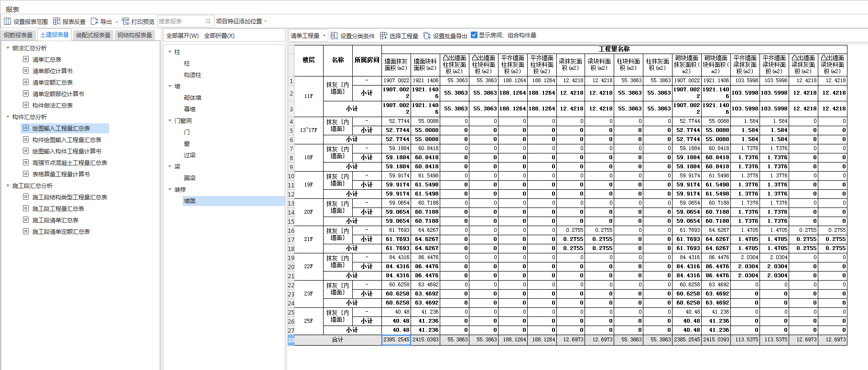Click the 设置报表范围 grid icon
This screenshot has width=868, height=370.
(7, 22)
